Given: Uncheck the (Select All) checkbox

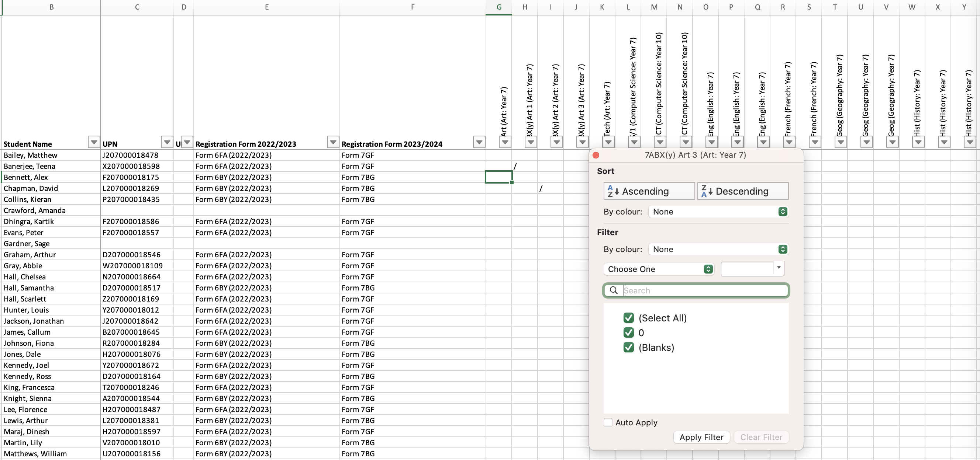Looking at the screenshot, I should (628, 318).
